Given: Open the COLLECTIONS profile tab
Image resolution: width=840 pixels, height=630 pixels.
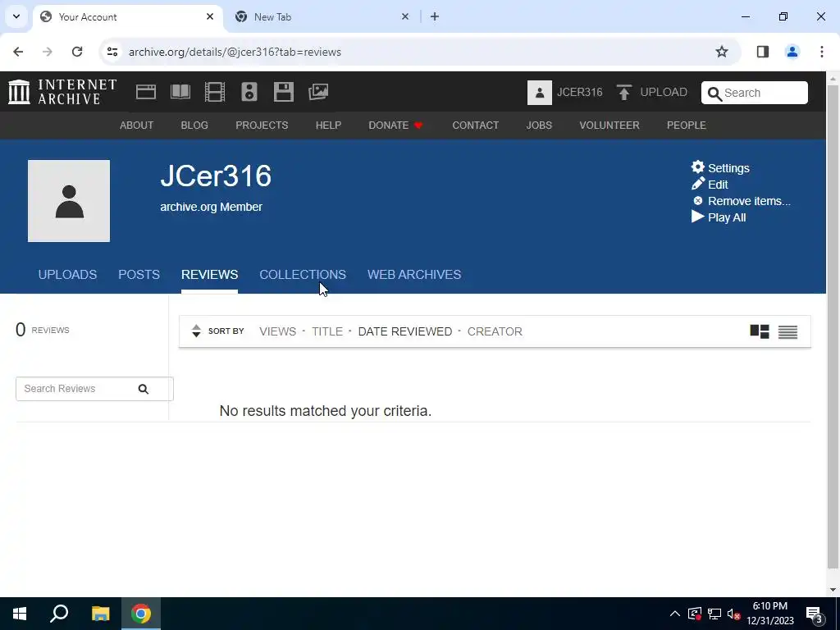Looking at the screenshot, I should click(303, 274).
